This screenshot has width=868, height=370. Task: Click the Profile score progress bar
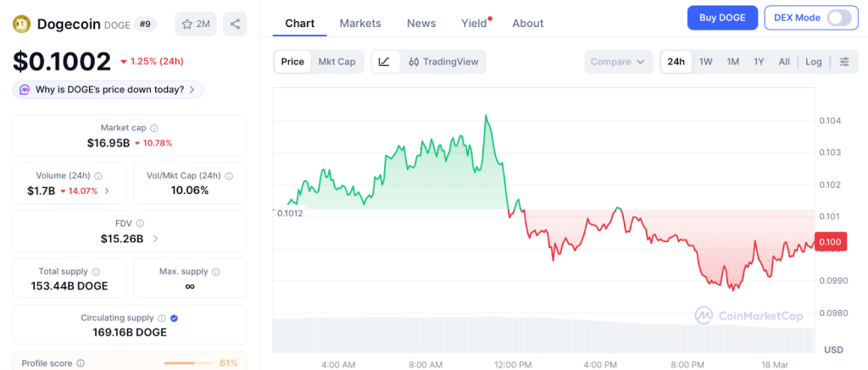189,363
